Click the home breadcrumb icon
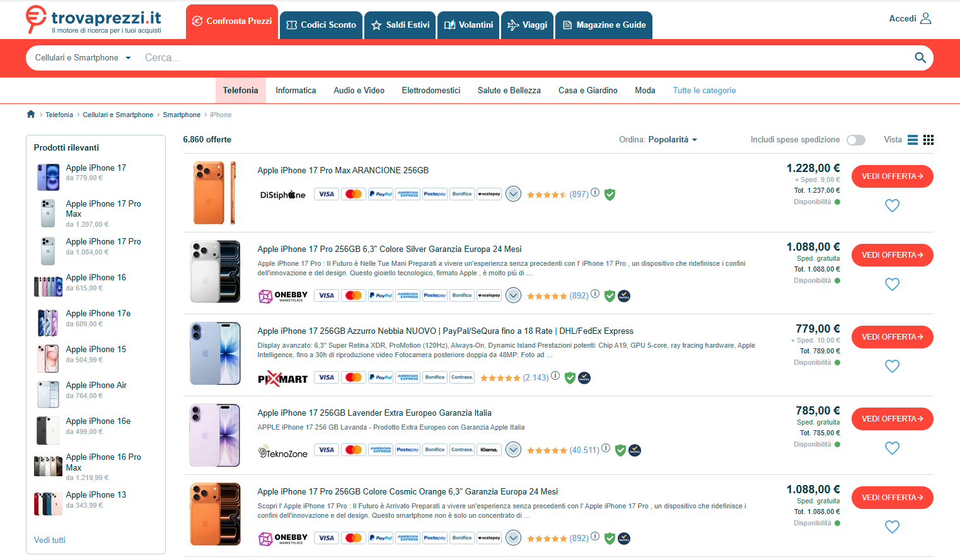The height and width of the screenshot is (560, 960). pos(31,114)
